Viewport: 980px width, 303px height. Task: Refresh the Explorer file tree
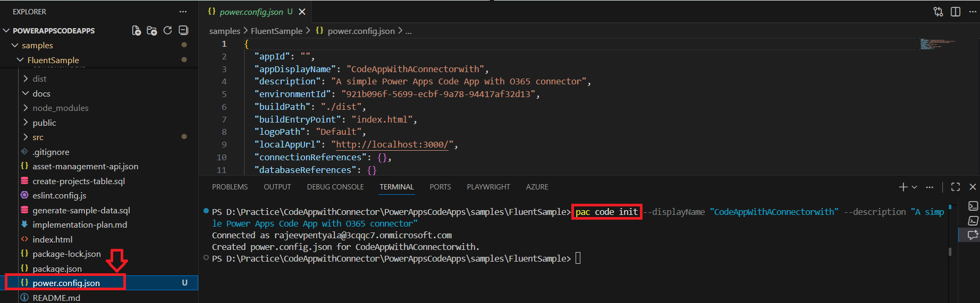pyautogui.click(x=168, y=31)
